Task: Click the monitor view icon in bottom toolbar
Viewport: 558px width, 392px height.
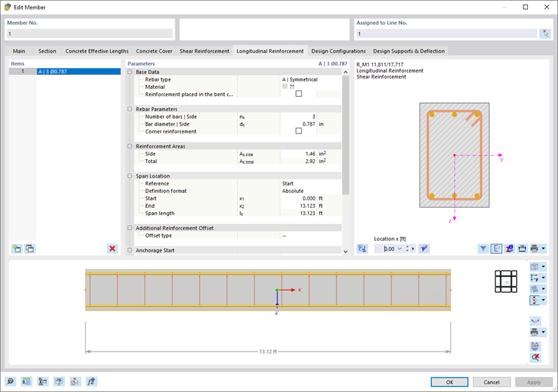Action: click(x=59, y=382)
